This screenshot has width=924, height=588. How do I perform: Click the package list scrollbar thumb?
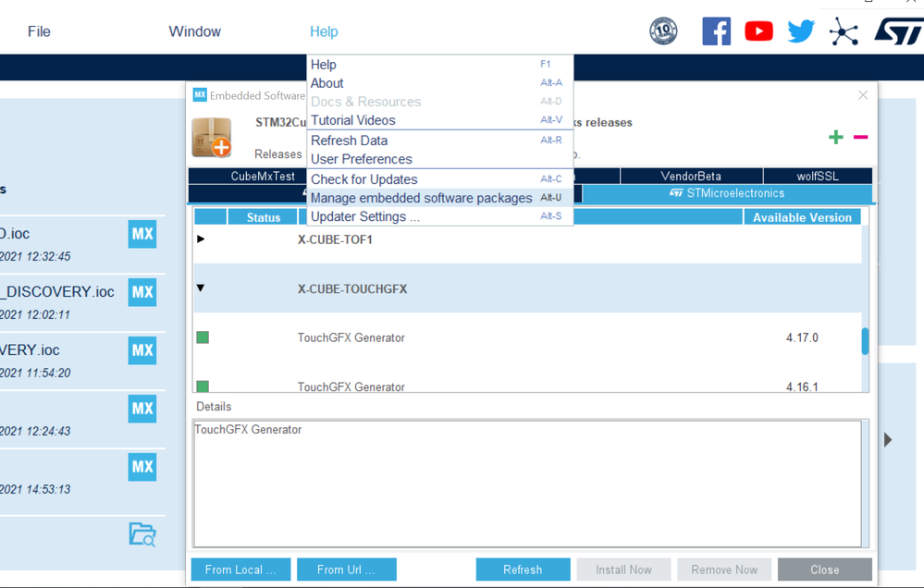[865, 341]
